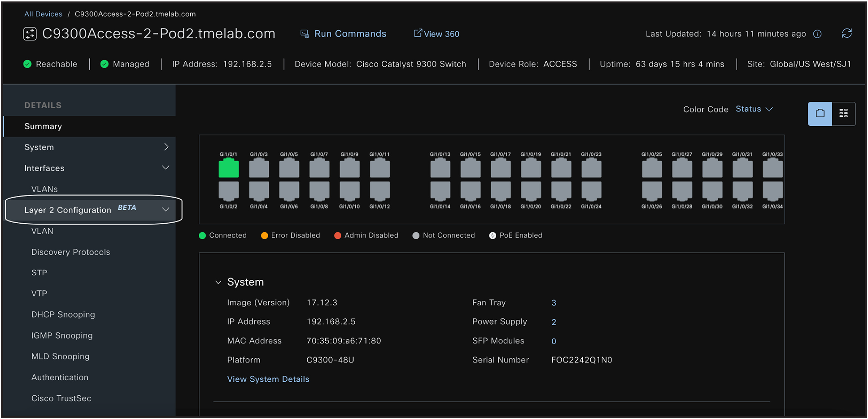Viewport: 868px width, 419px height.
Task: Open the Color Code Status dropdown
Action: (754, 109)
